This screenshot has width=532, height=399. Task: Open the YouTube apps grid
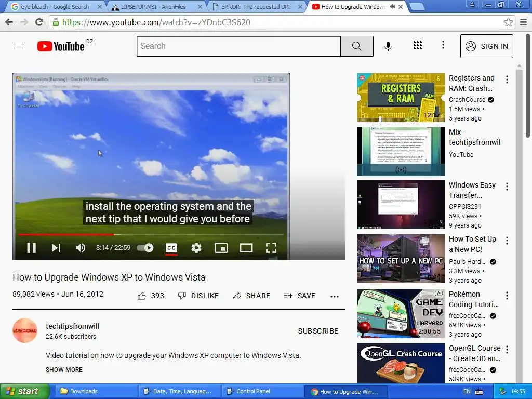(418, 45)
